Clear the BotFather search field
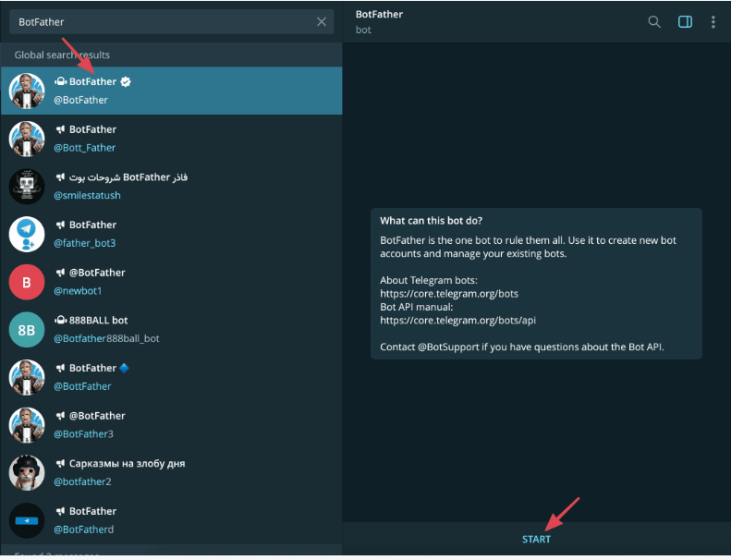Viewport: 731px width, 560px height. [x=322, y=22]
